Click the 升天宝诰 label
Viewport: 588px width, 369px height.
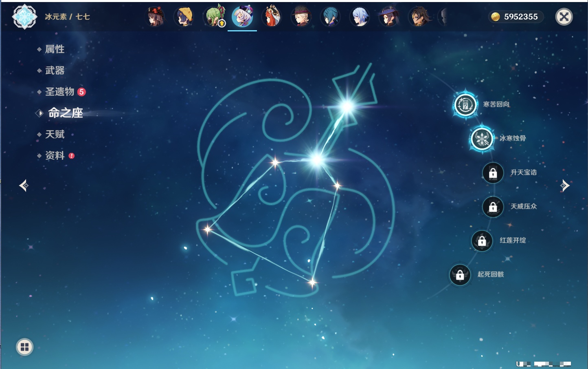coord(524,172)
